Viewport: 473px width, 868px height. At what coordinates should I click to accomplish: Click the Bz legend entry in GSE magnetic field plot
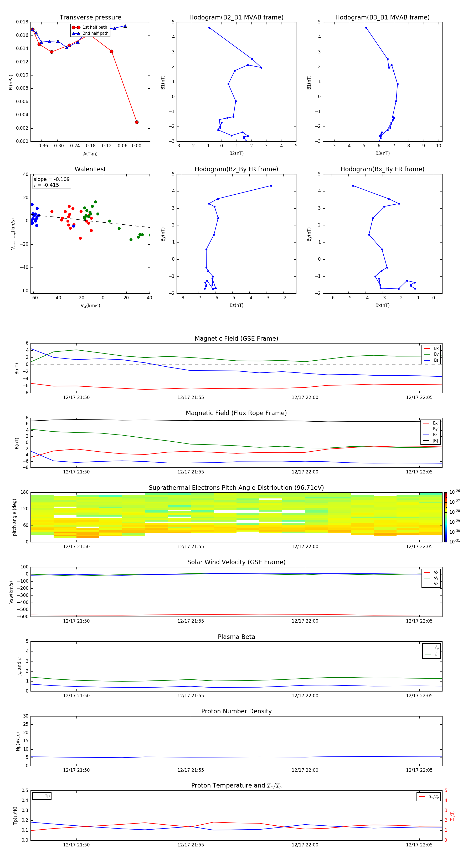point(431,360)
